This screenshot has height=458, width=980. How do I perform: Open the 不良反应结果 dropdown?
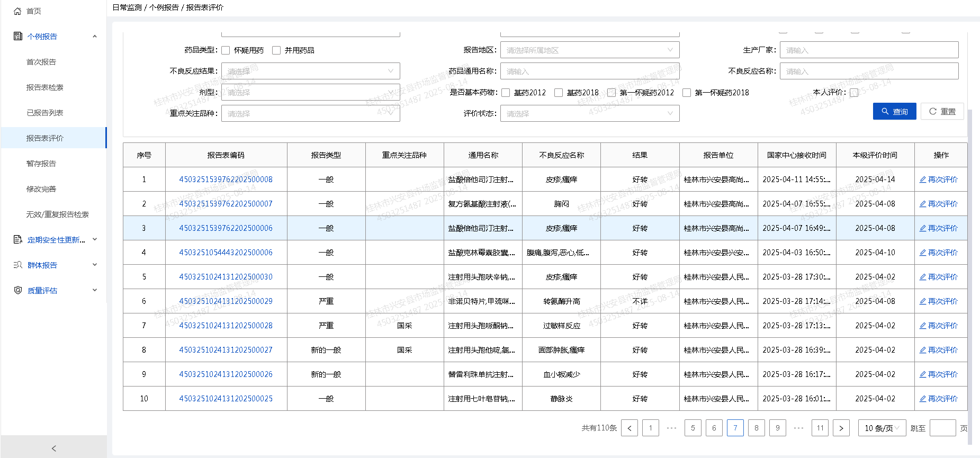pyautogui.click(x=310, y=71)
